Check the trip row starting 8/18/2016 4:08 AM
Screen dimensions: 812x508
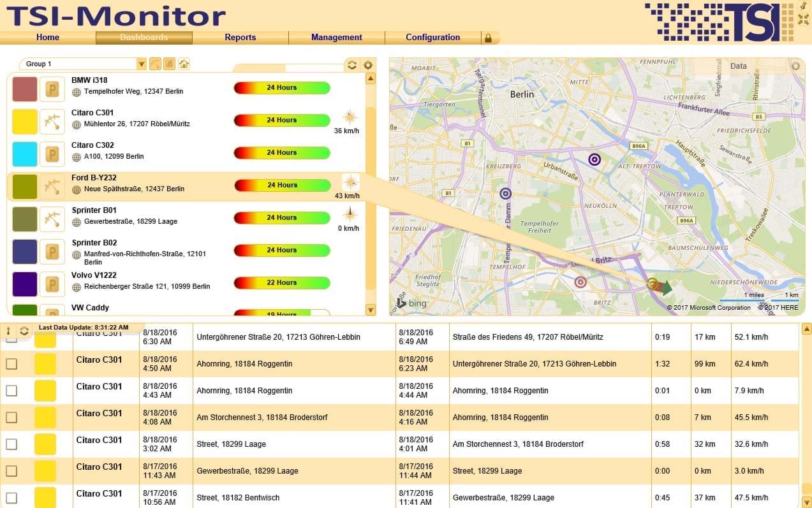point(11,417)
